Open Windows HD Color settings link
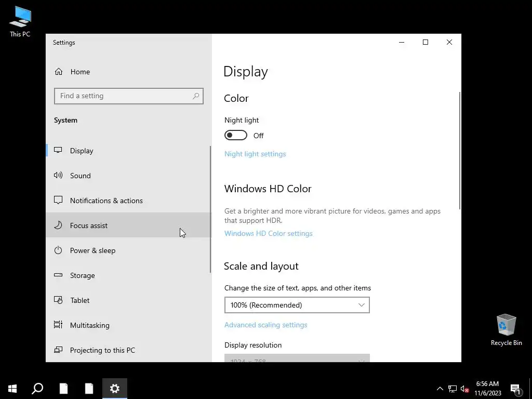This screenshot has width=532, height=399. [x=269, y=233]
